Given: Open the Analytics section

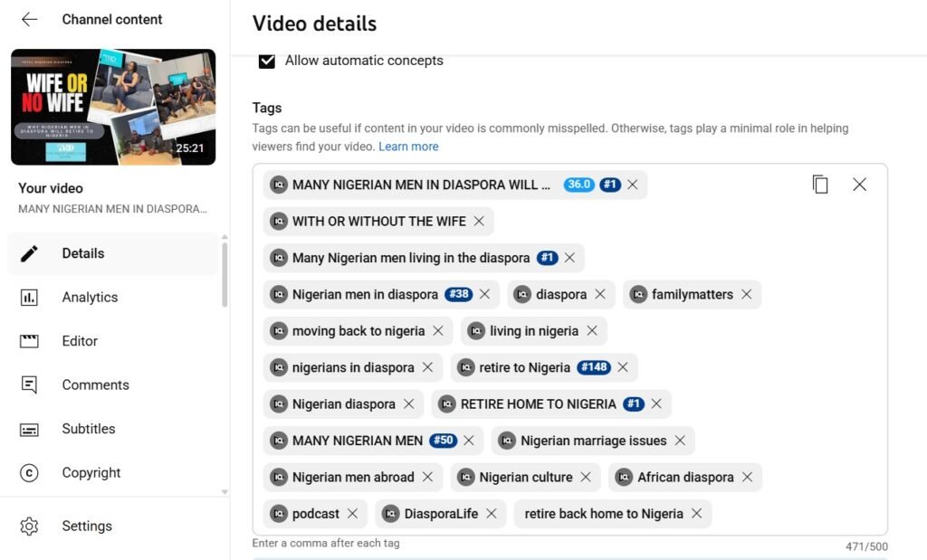Looking at the screenshot, I should click(x=90, y=297).
